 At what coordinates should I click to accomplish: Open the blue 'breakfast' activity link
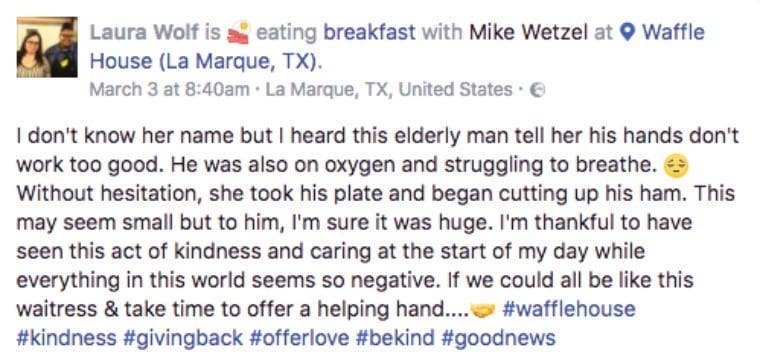[x=369, y=32]
